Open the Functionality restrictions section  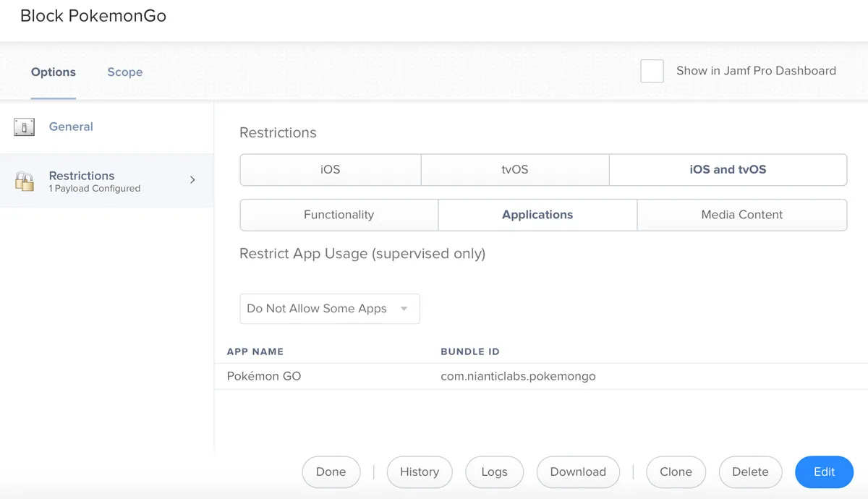pyautogui.click(x=339, y=215)
